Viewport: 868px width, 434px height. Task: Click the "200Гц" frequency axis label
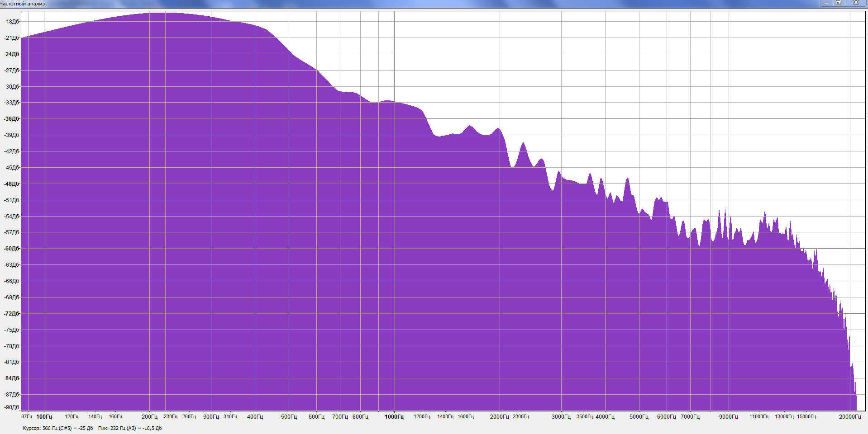[150, 417]
